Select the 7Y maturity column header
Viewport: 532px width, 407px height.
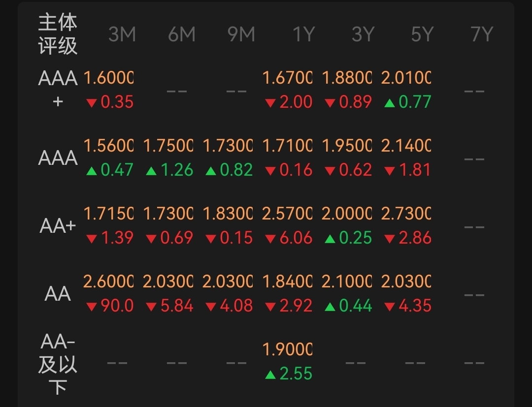tap(481, 34)
